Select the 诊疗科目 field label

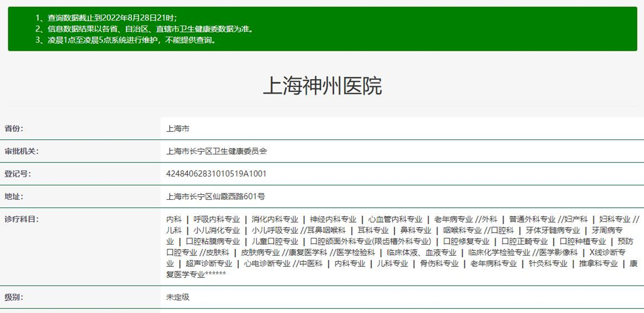[x=22, y=219]
